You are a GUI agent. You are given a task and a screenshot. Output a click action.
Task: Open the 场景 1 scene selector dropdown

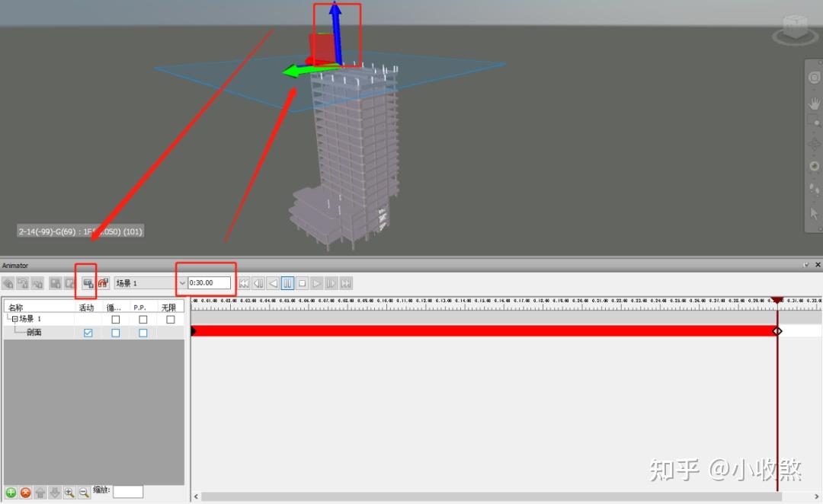coord(182,282)
